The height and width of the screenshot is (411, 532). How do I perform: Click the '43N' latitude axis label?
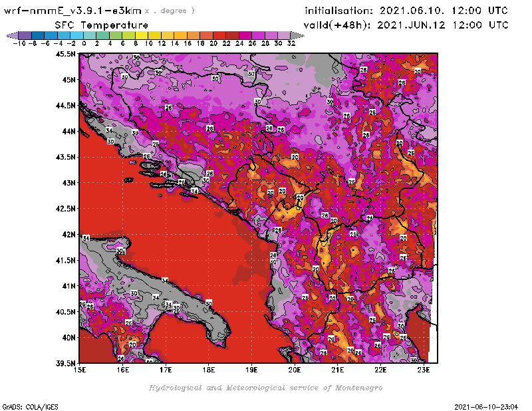68,183
